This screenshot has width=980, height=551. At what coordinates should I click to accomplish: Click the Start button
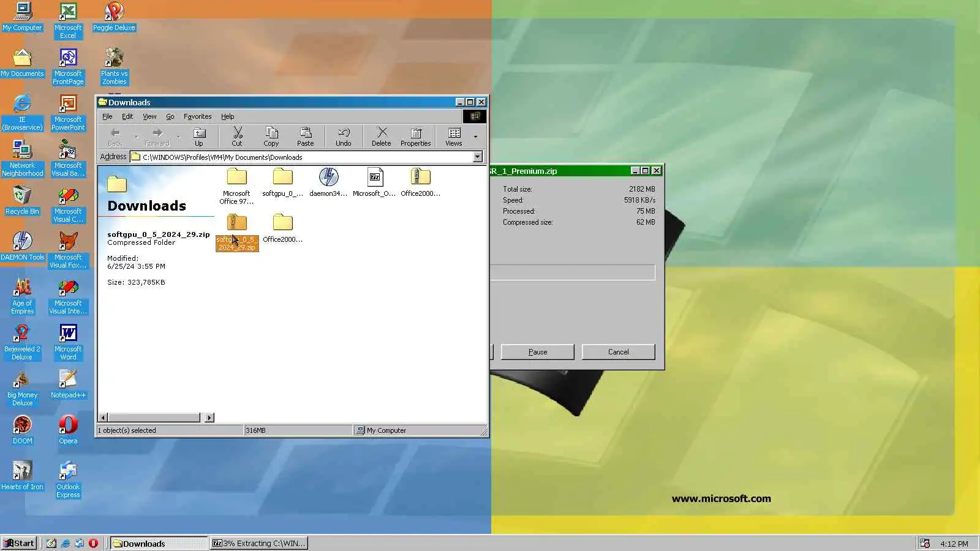pos(19,543)
